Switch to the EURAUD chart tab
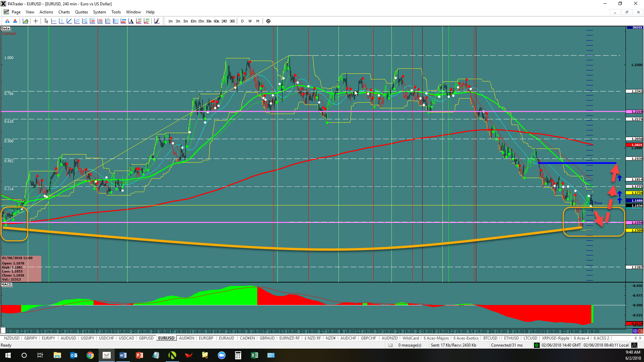Viewport: 644px width, 362px height. [x=226, y=338]
